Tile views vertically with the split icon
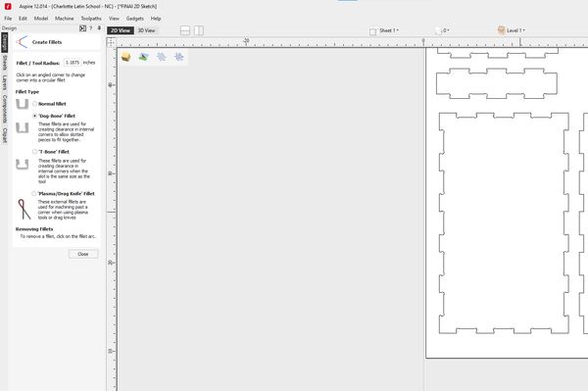This screenshot has height=391, width=588. [x=199, y=30]
